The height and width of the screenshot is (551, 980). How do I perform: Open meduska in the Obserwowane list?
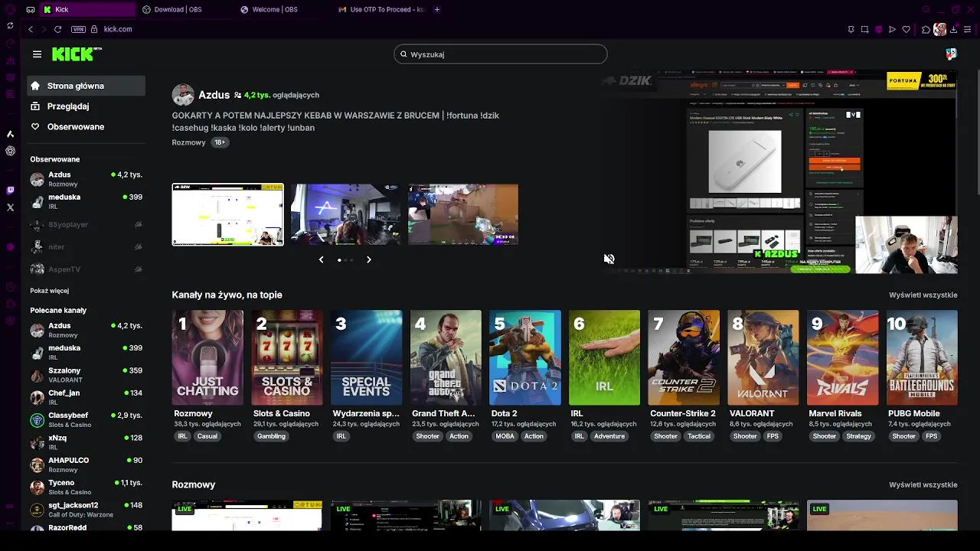(x=86, y=201)
